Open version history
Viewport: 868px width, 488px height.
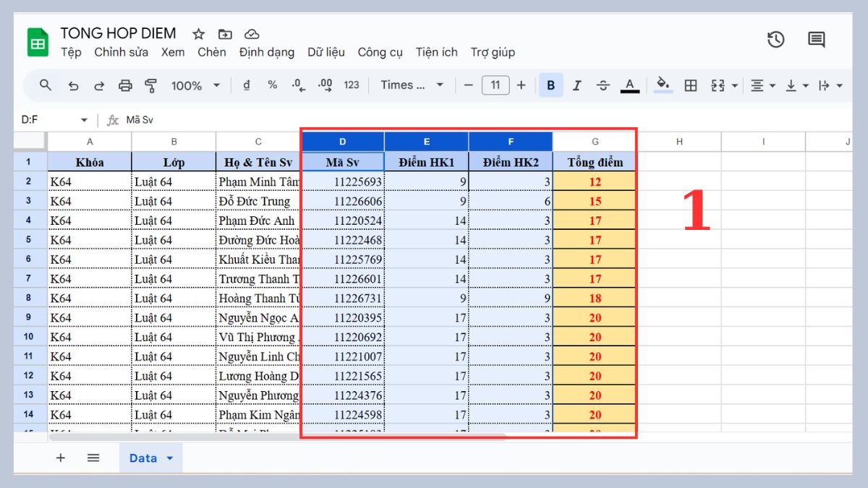[x=775, y=40]
